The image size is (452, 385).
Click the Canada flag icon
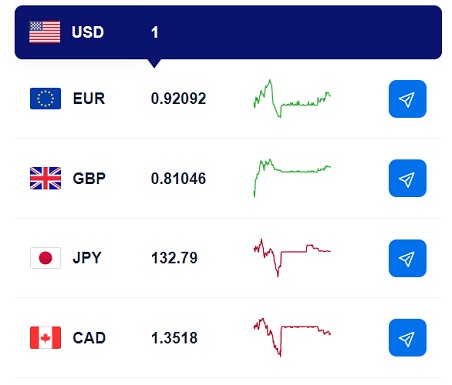click(x=45, y=338)
